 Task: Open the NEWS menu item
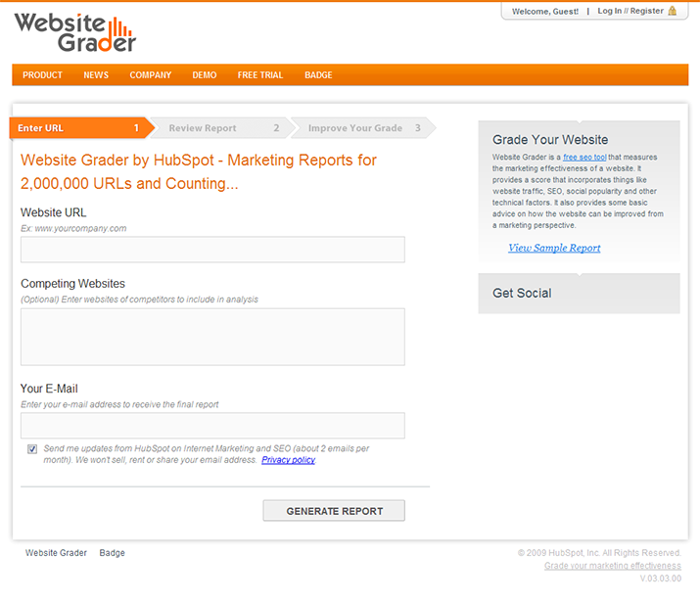click(x=96, y=75)
